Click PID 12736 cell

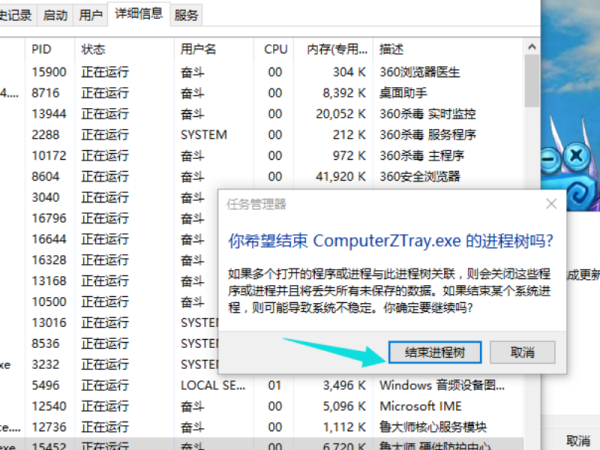[49, 427]
